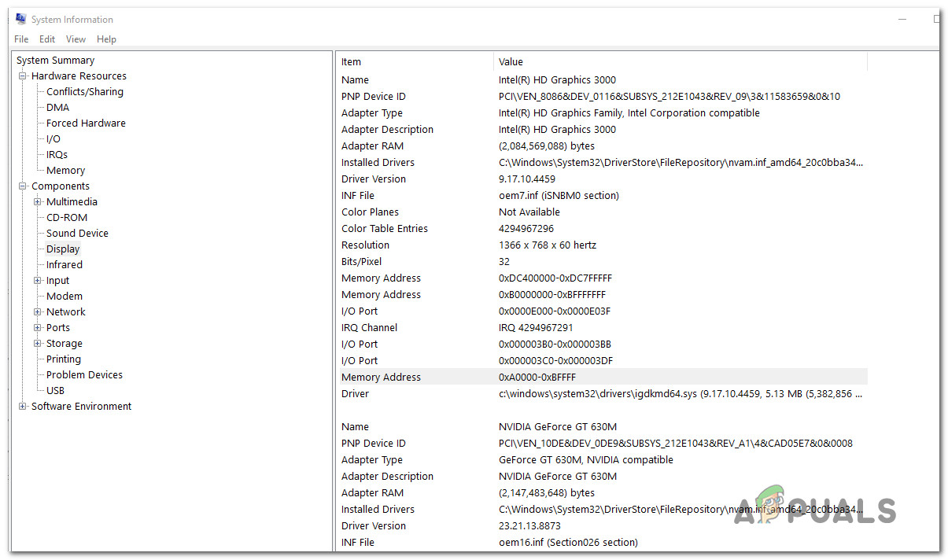Viewport: 948px width, 560px height.
Task: Select the I/O tree item
Action: pos(53,139)
